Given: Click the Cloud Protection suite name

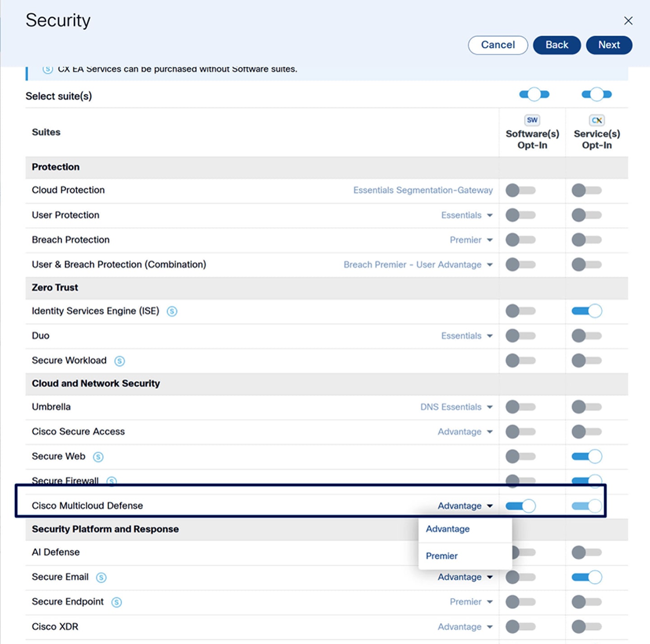Looking at the screenshot, I should pyautogui.click(x=68, y=190).
